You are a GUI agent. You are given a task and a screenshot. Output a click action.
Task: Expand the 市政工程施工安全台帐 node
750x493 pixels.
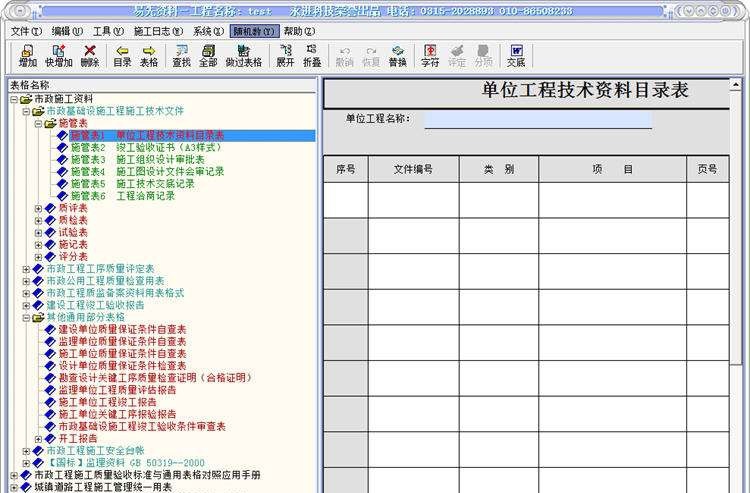(x=26, y=451)
